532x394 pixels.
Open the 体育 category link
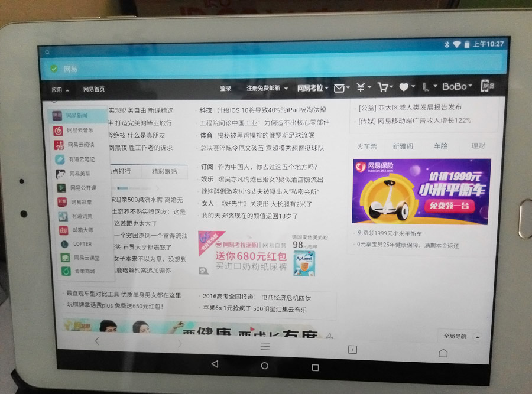[206, 136]
